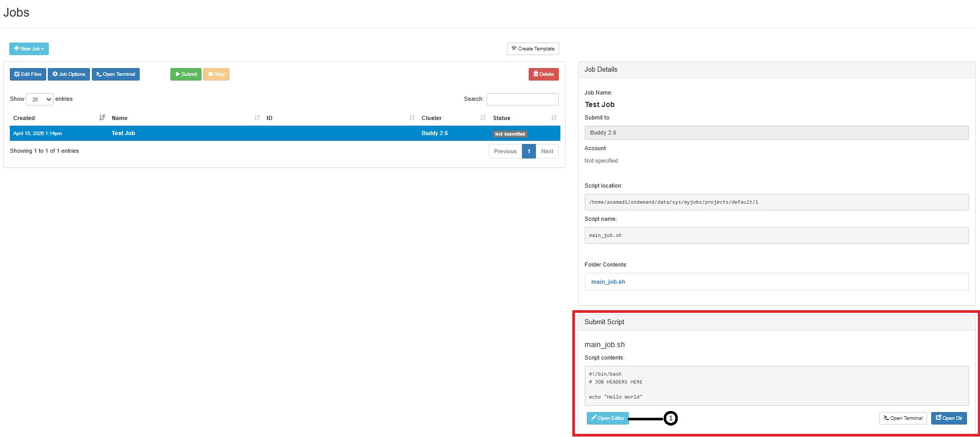Click the Script location path field
This screenshot has width=980, height=437.
[x=776, y=202]
